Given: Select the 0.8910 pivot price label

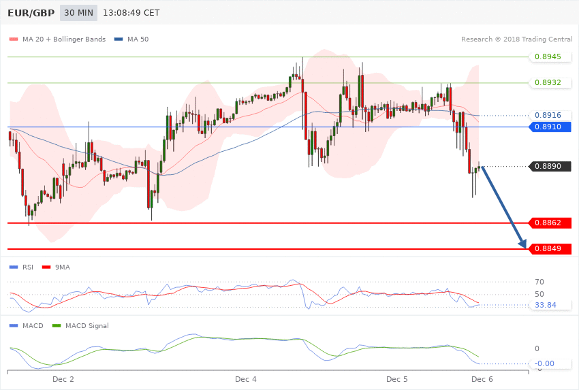Looking at the screenshot, I should tap(550, 127).
